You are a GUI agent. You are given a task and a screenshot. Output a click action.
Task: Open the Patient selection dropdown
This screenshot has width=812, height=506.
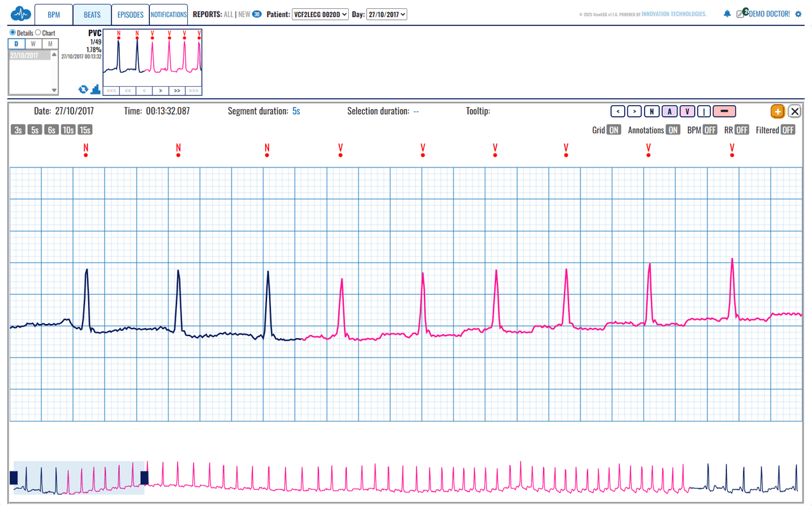pos(320,13)
